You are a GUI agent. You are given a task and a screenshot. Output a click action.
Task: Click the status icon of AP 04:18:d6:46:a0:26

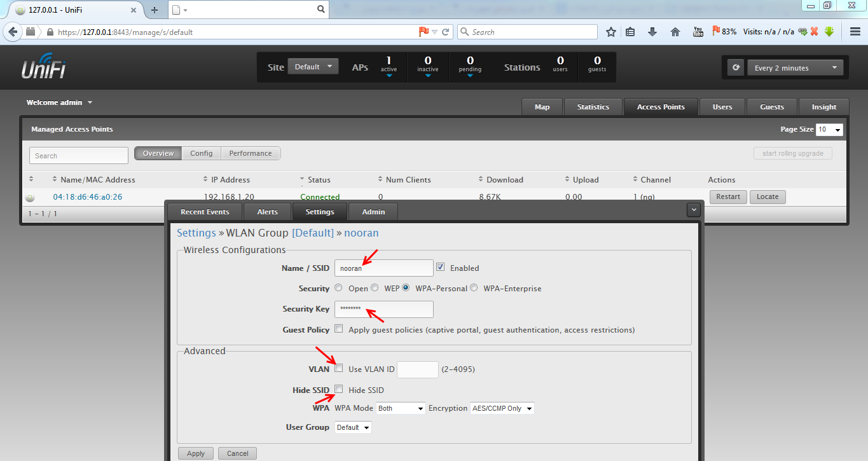[x=30, y=198]
